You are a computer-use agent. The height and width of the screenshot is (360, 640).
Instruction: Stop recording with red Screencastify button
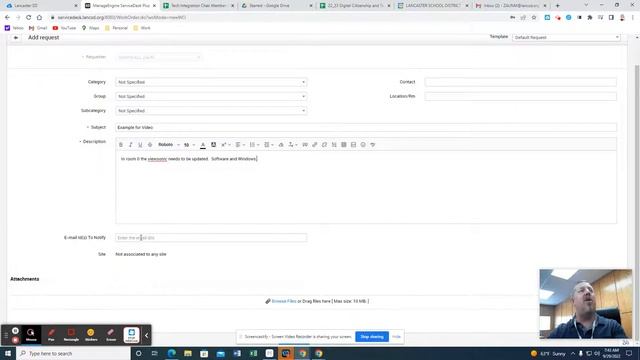pyautogui.click(x=15, y=340)
